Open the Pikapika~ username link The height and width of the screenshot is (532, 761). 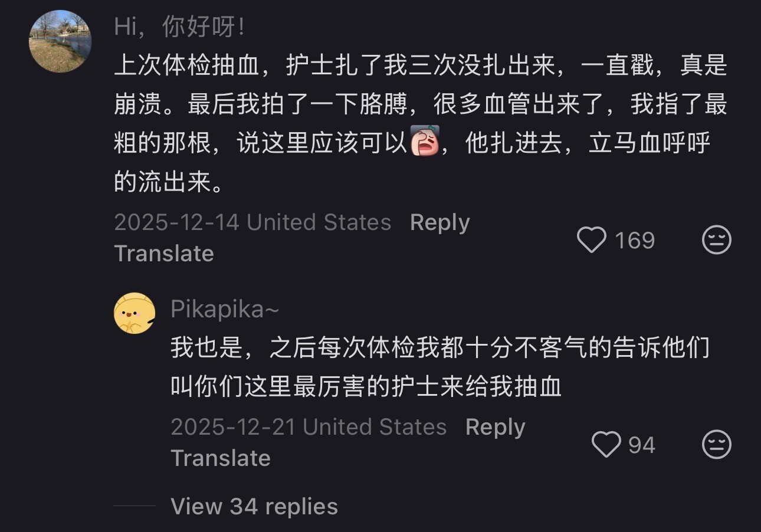225,309
